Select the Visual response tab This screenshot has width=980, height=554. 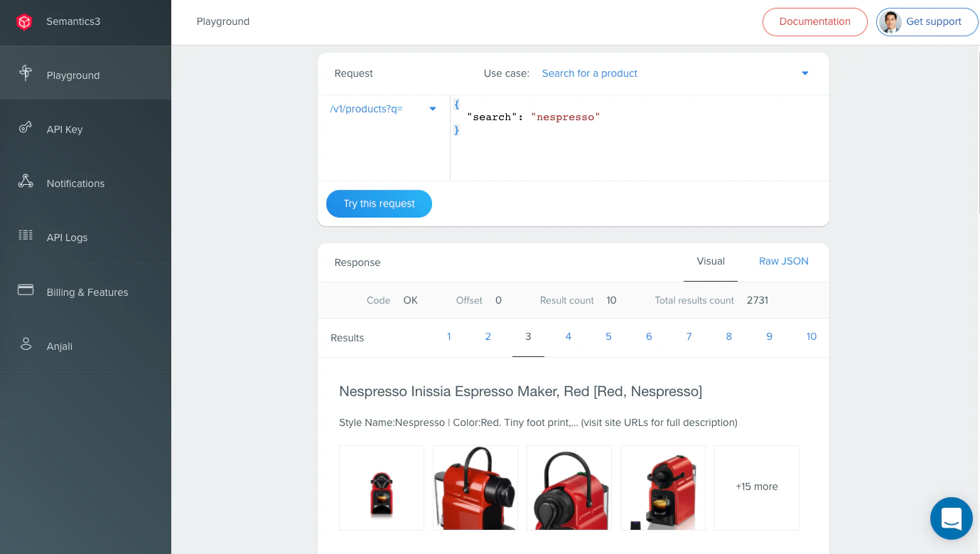pyautogui.click(x=711, y=262)
